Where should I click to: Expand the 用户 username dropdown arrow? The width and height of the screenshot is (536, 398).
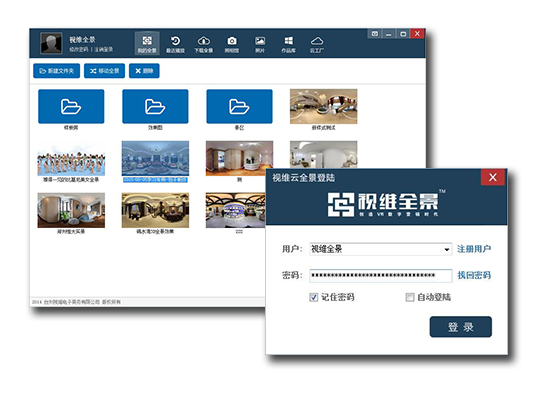pos(446,249)
